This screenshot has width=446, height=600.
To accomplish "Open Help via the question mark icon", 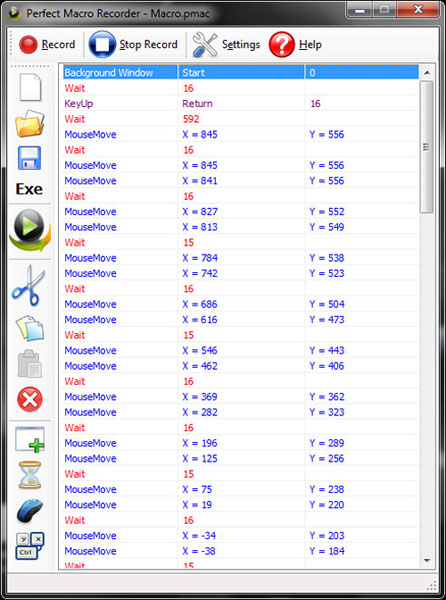I will 295,44.
